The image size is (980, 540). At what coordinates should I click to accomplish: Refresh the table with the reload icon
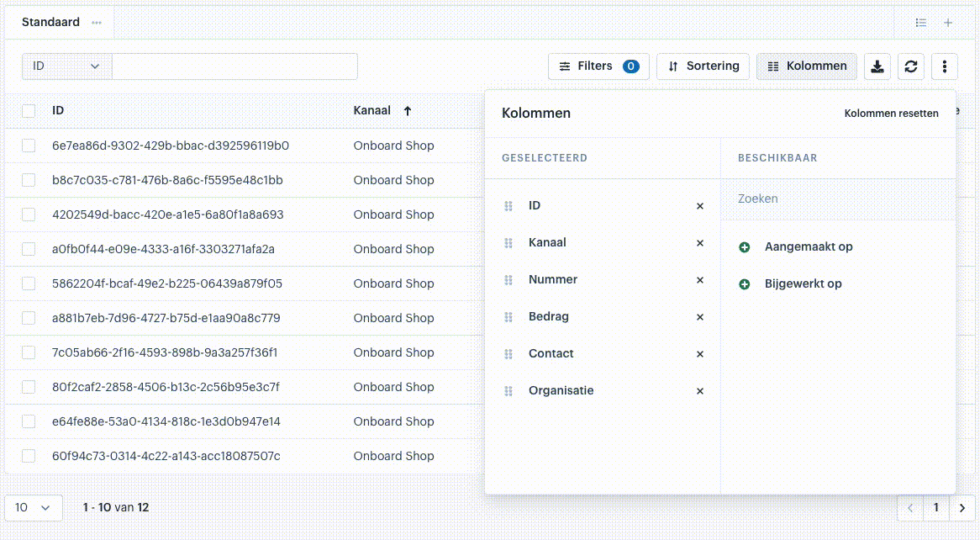(911, 66)
